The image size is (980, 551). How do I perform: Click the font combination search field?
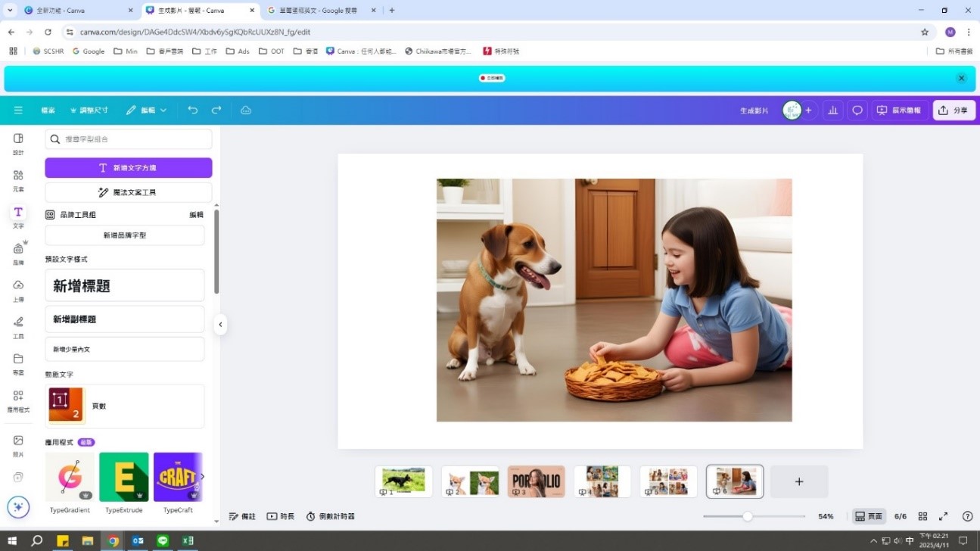click(129, 139)
